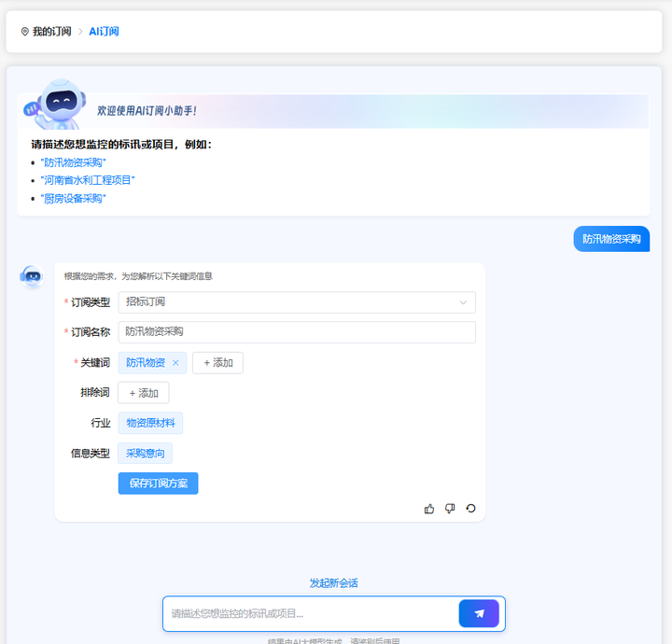
Task: Click the regenerate refresh icon
Action: 470,508
